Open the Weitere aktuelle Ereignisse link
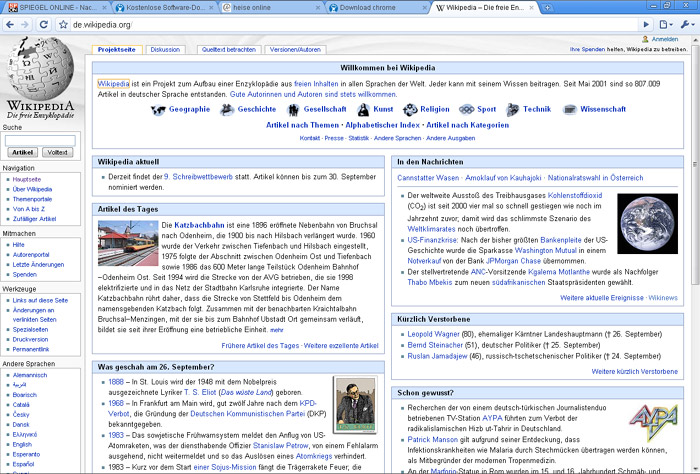700x474 pixels. tap(601, 298)
